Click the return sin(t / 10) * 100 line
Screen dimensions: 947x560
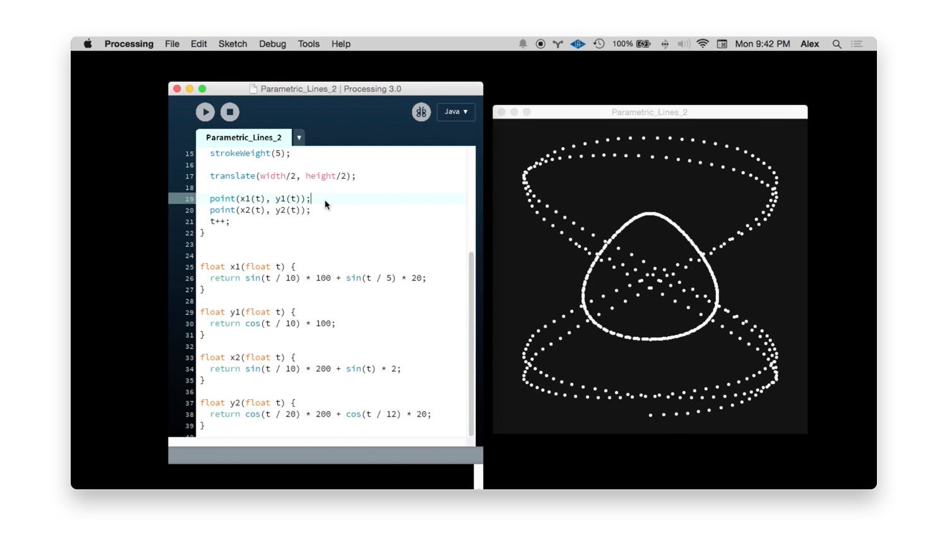(x=318, y=278)
